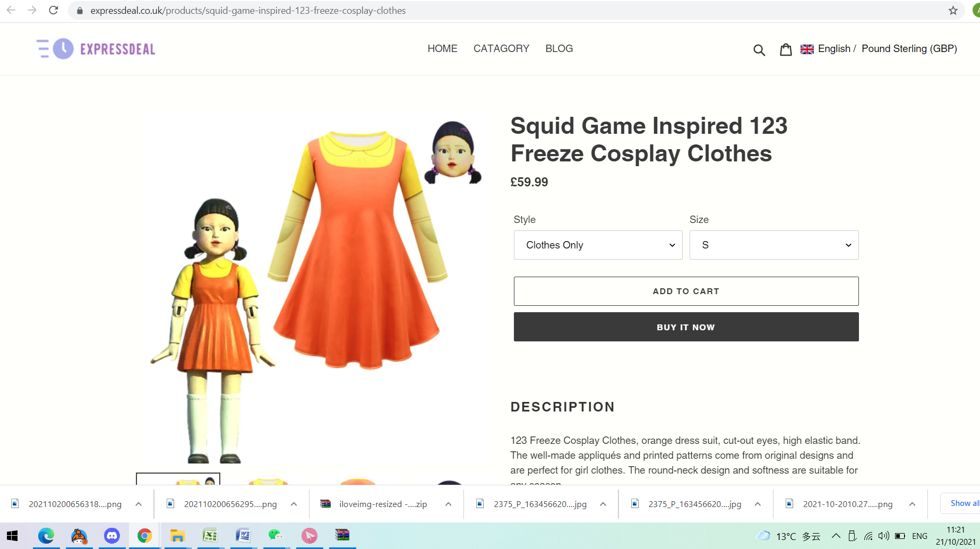This screenshot has height=549, width=980.
Task: Click the BUY IT NOW button
Action: 686,327
